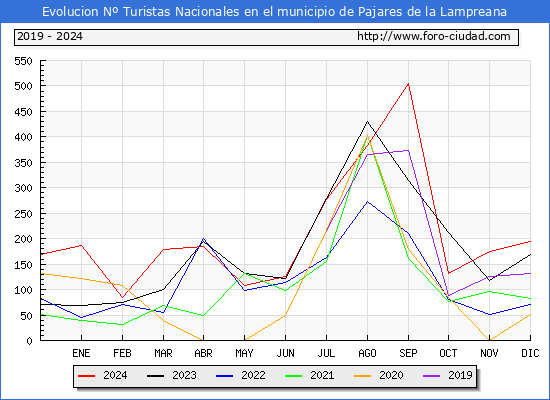Open the http://www.foro-ciudad.com link

tap(434, 36)
